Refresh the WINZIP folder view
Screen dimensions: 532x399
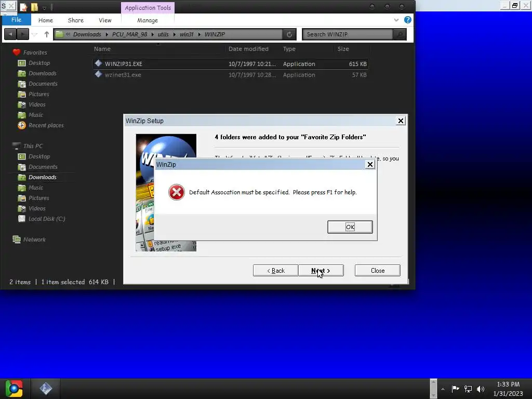[x=289, y=34]
